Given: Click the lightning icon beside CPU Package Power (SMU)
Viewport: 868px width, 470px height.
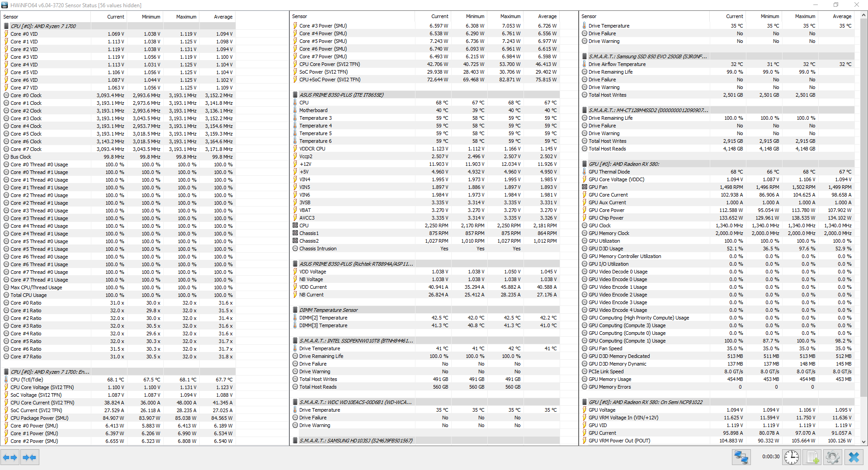Looking at the screenshot, I should coord(6,418).
